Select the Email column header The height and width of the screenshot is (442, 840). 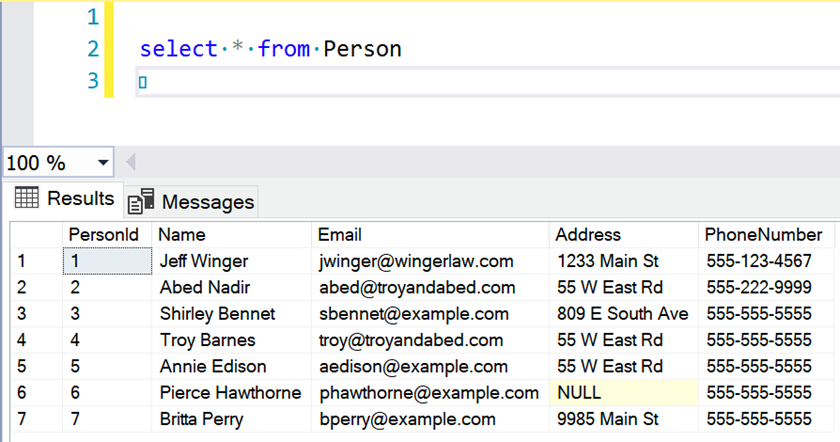click(430, 235)
